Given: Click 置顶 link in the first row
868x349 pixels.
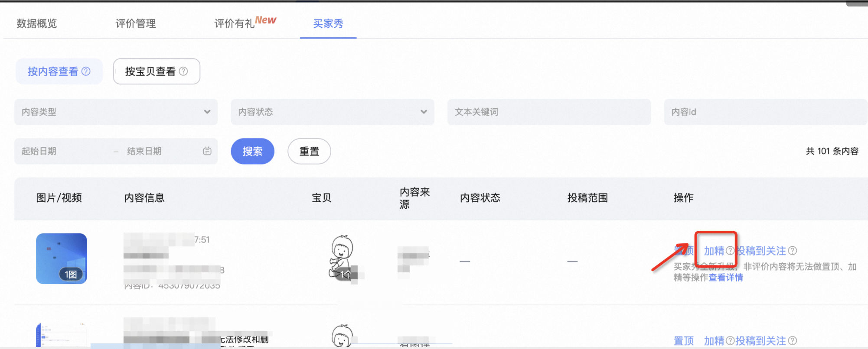Looking at the screenshot, I should (x=684, y=251).
